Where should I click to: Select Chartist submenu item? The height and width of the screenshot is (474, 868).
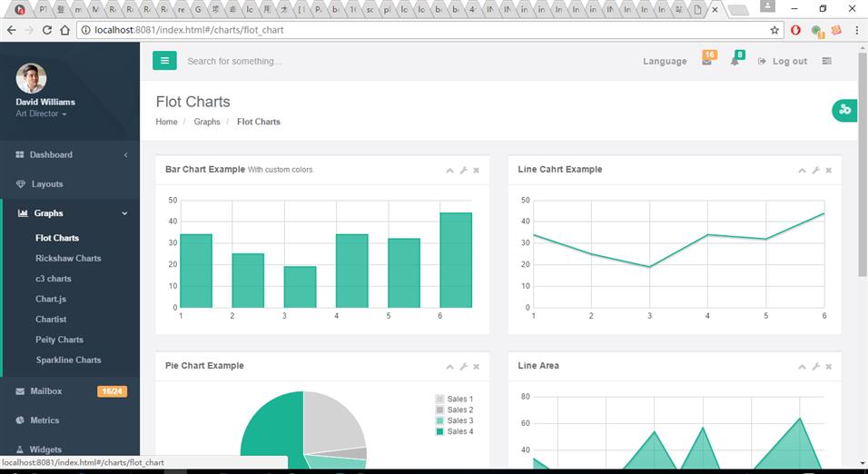pyautogui.click(x=51, y=320)
